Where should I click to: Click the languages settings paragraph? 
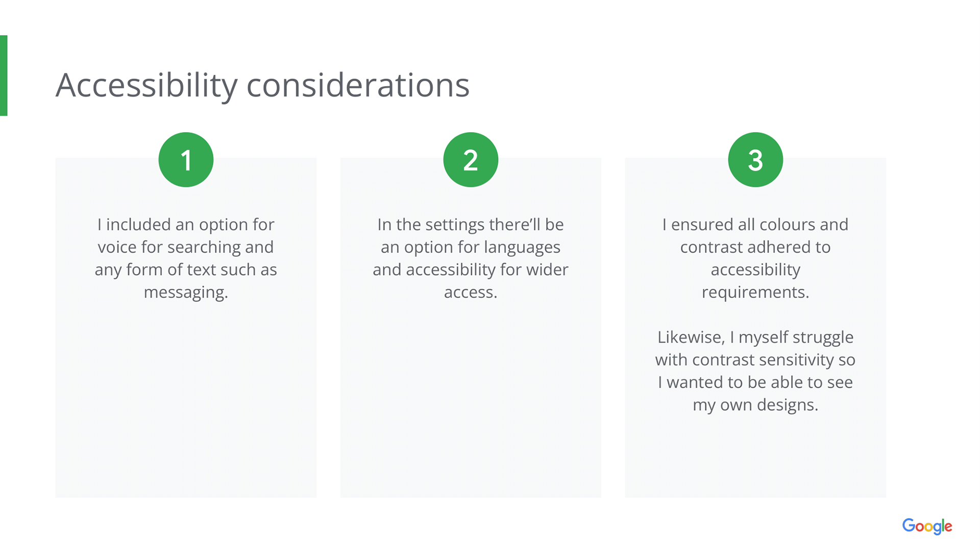tap(471, 258)
